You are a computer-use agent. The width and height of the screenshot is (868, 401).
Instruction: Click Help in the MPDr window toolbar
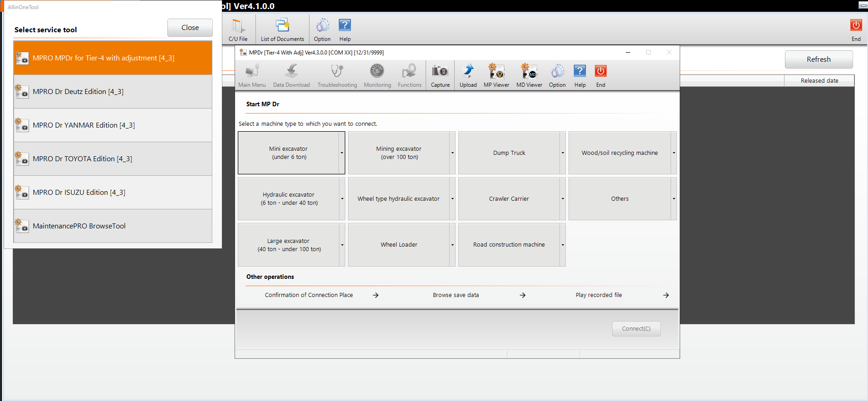pyautogui.click(x=580, y=75)
